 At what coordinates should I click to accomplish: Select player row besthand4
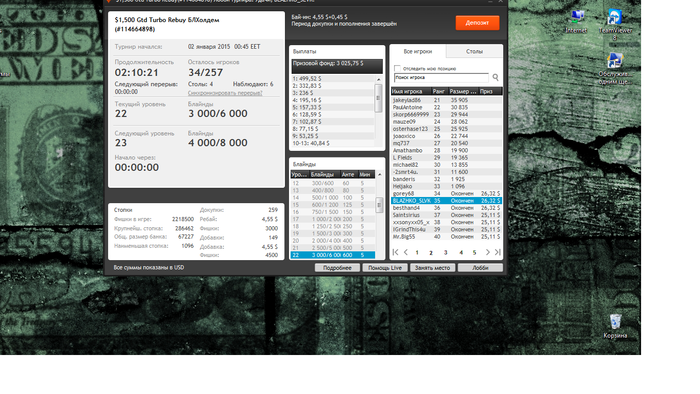point(446,208)
